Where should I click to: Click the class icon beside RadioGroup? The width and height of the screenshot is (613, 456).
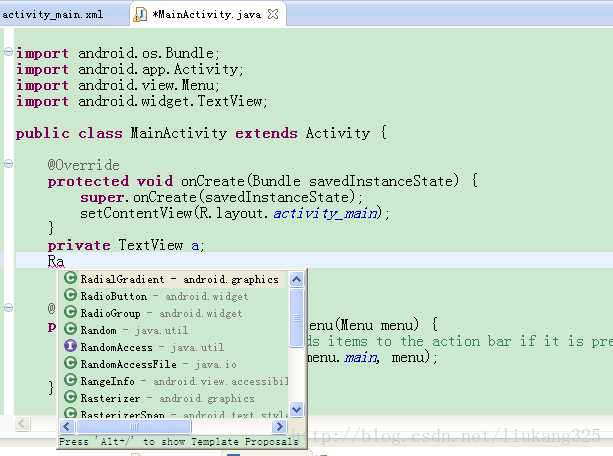click(x=70, y=312)
